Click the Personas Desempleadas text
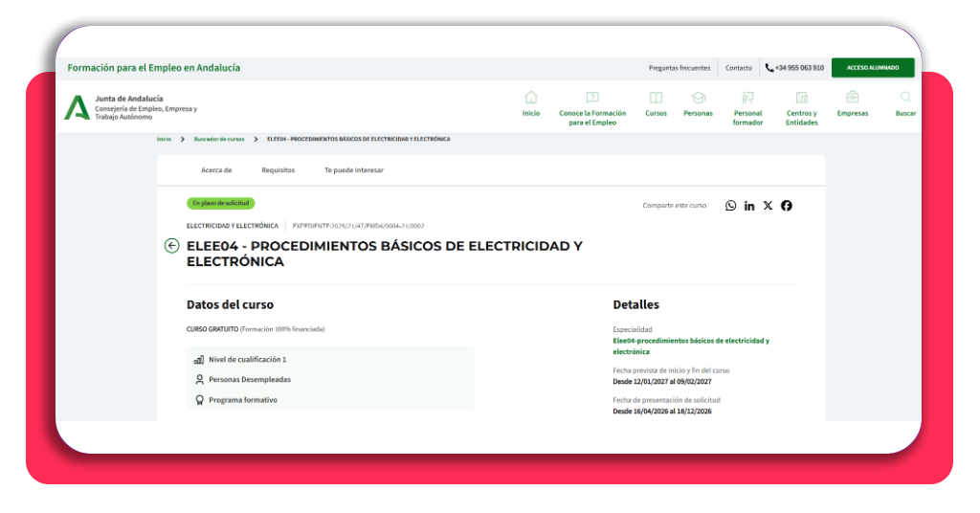980x513 pixels. tap(250, 379)
